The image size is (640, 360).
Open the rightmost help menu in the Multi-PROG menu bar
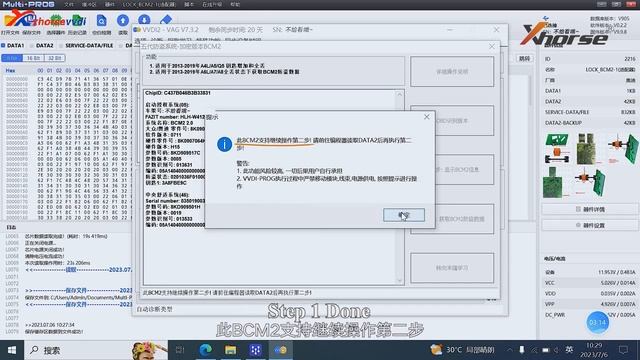point(235,4)
